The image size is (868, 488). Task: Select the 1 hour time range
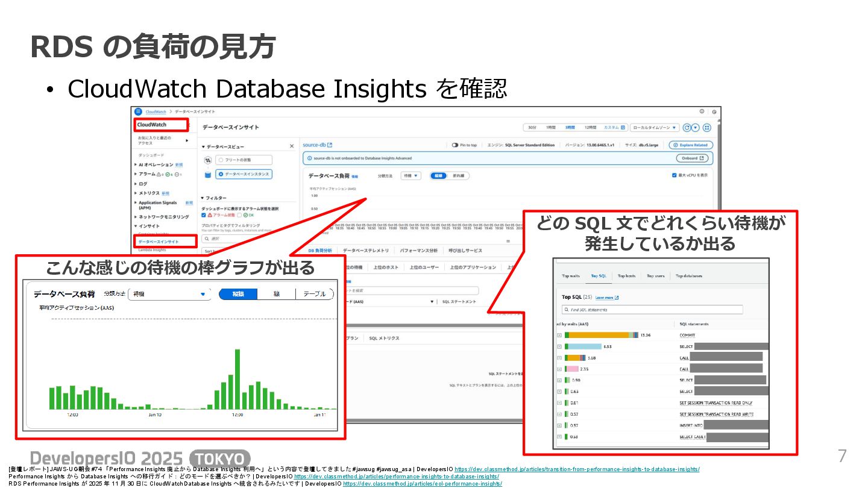[x=551, y=128]
